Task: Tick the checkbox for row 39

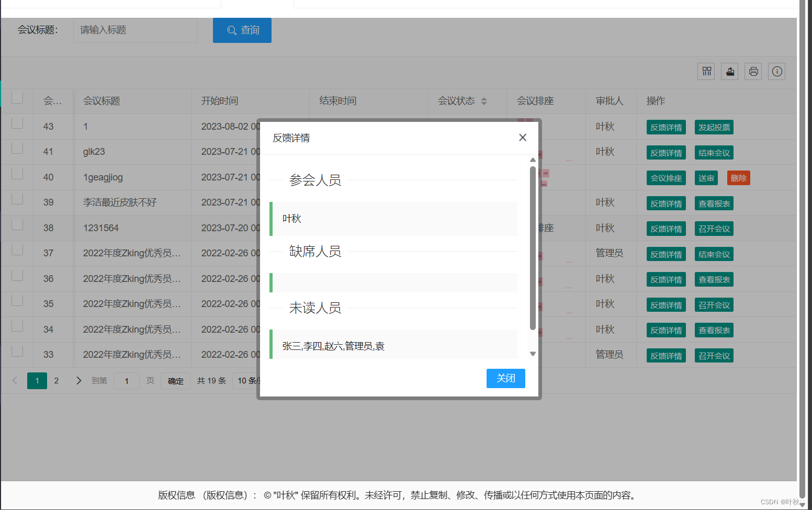Action: coord(17,199)
